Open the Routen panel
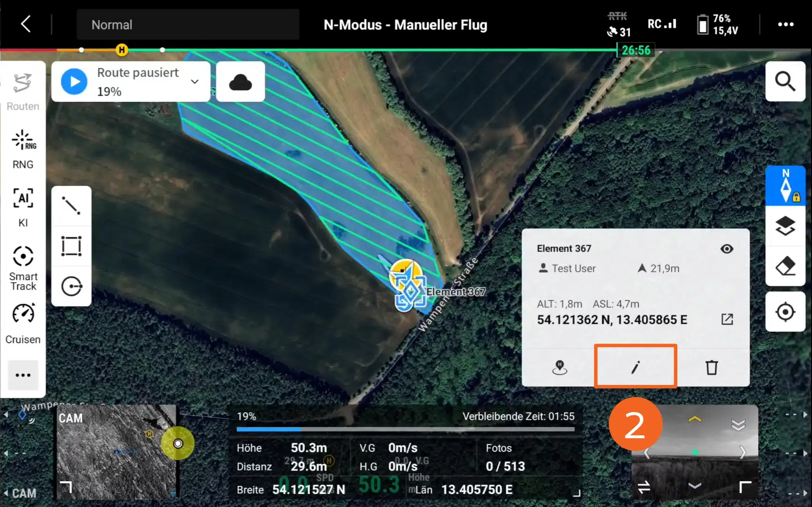Screen dimensions: 812x507 coord(23,91)
